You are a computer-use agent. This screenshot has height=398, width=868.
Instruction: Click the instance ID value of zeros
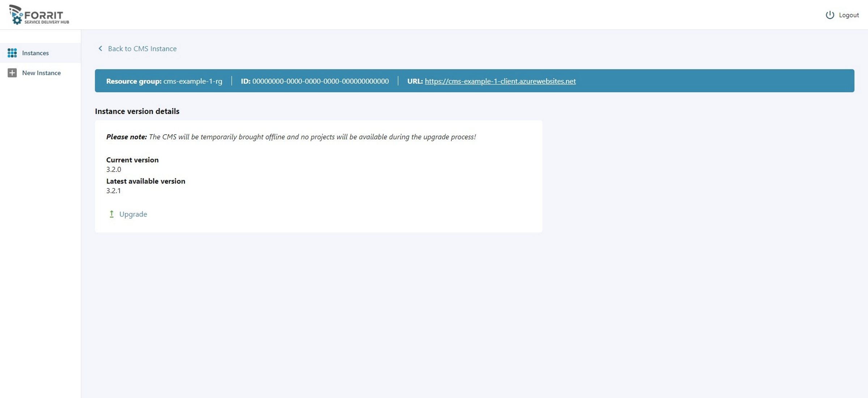point(320,81)
